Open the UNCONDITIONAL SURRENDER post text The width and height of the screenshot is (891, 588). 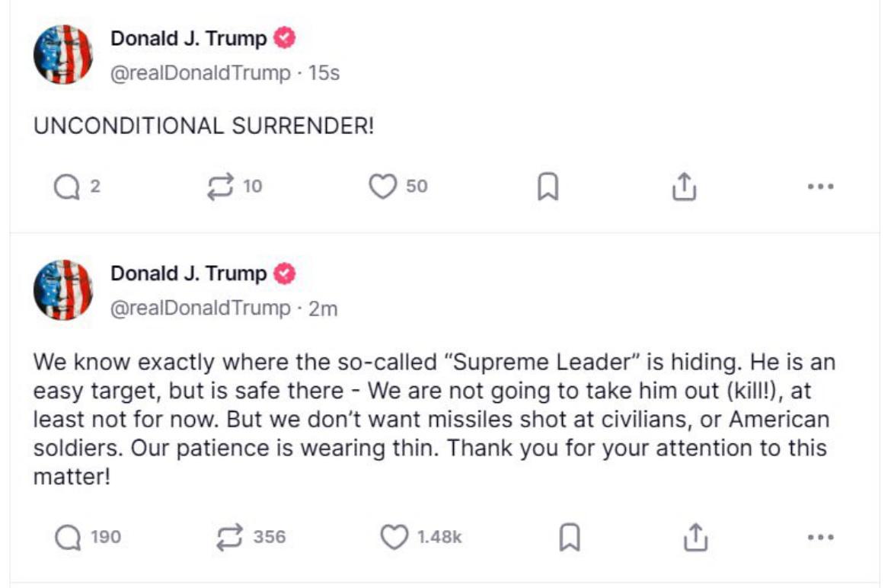pos(204,126)
